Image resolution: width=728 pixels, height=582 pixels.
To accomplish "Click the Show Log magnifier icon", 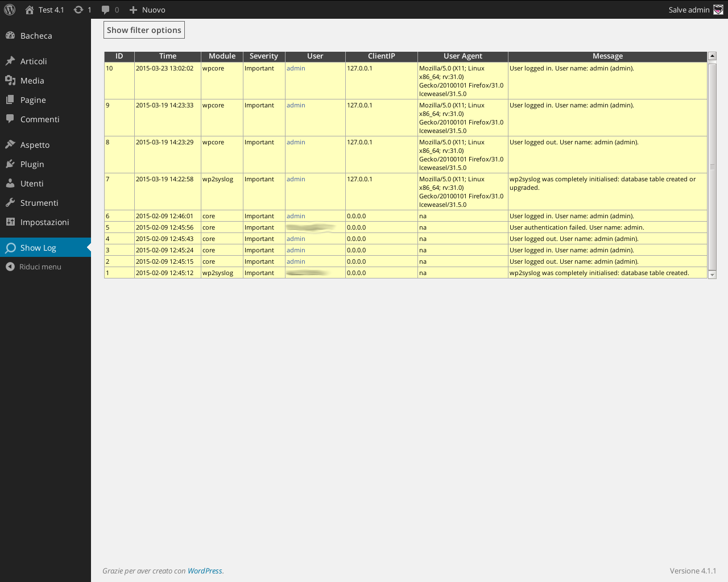I will pos(10,247).
